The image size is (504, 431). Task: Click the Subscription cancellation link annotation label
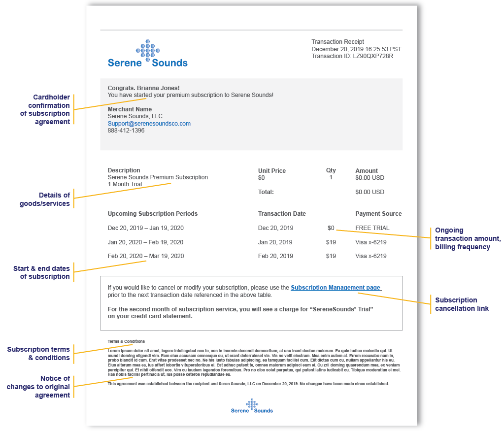[462, 304]
